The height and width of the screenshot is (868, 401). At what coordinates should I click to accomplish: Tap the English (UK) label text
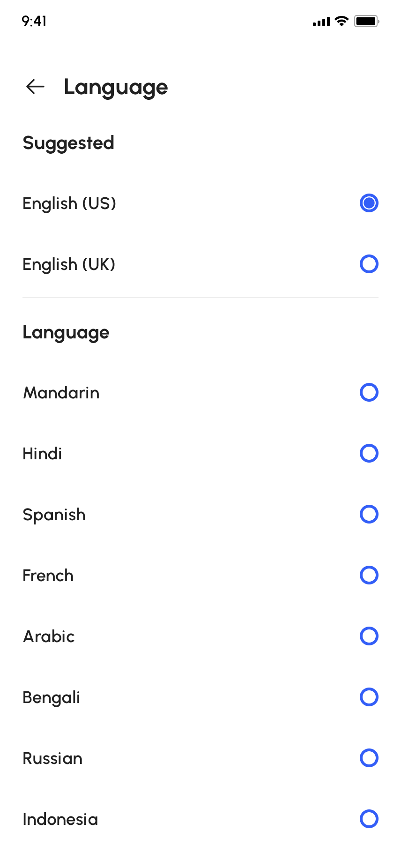(69, 264)
